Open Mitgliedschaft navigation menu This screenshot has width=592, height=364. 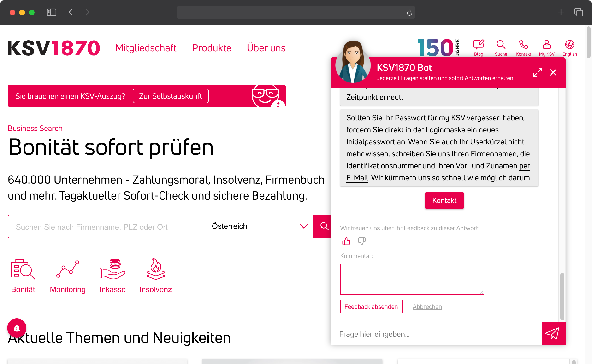click(x=145, y=47)
